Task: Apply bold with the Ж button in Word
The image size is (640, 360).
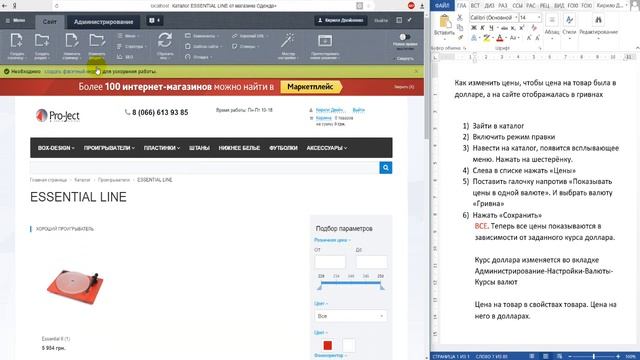Action: coord(474,28)
